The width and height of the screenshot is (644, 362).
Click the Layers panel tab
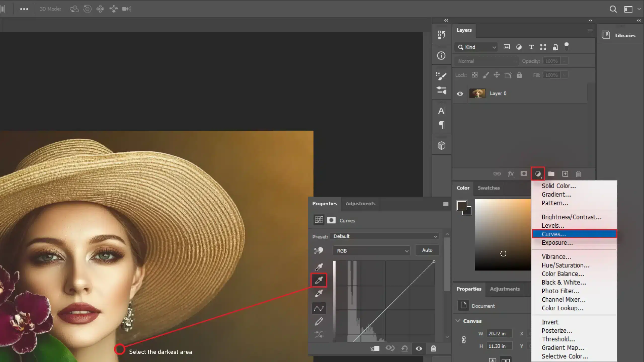coord(464,30)
